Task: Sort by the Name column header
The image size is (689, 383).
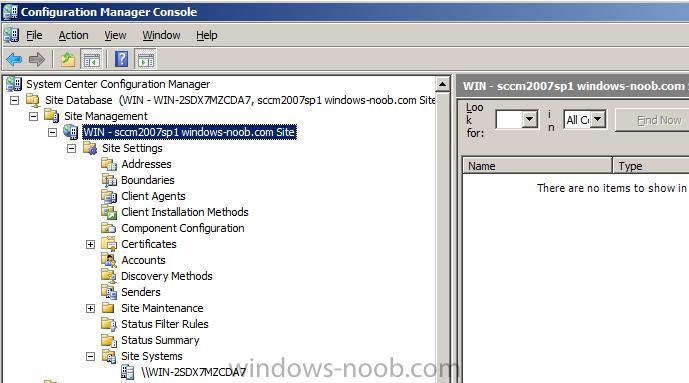Action: coord(537,166)
